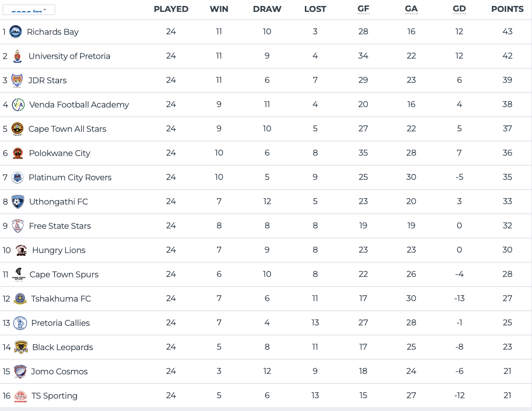Click the TS Sporting club logo
This screenshot has height=411, width=532.
(x=21, y=396)
